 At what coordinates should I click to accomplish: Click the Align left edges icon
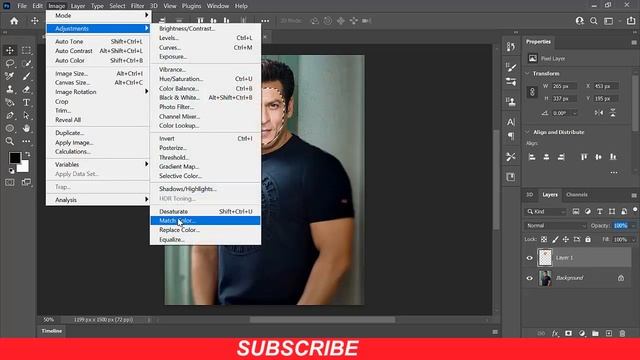tap(532, 157)
